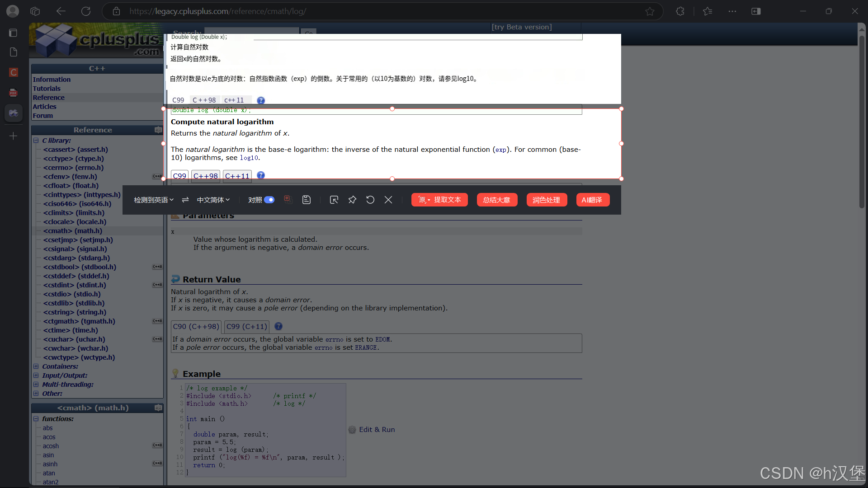Select the C90 (C++98) tab
Screen dimensions: 868x488
click(196, 326)
